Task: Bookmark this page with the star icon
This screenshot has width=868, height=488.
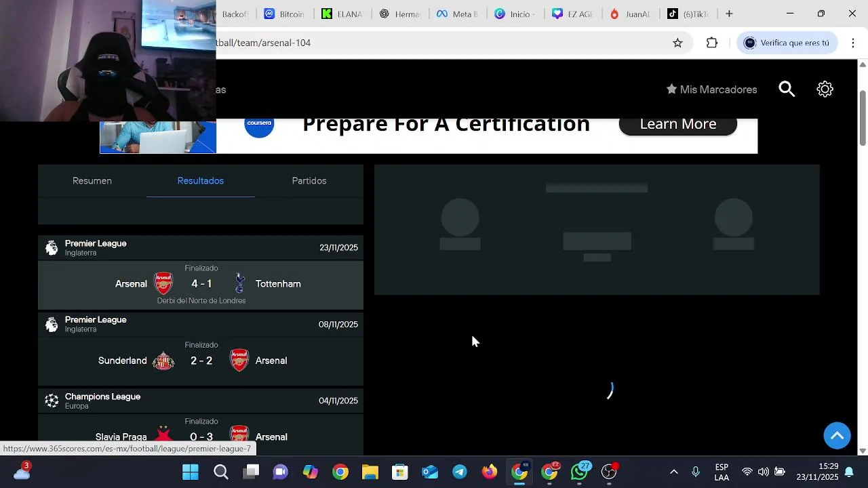Action: 677,43
